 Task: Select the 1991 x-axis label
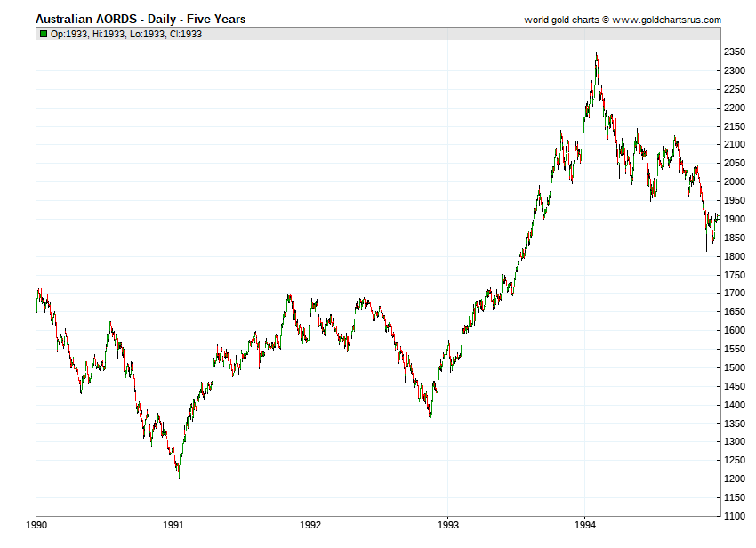(x=173, y=525)
